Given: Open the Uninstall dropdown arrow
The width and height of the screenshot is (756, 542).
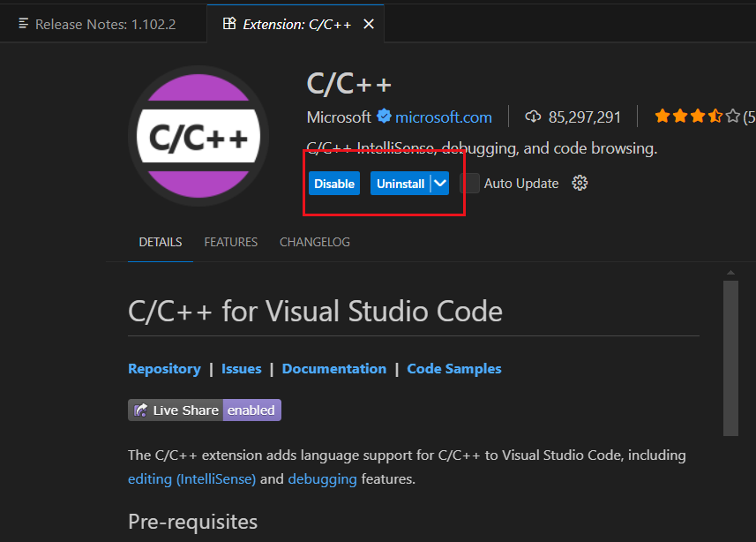Looking at the screenshot, I should (x=439, y=184).
